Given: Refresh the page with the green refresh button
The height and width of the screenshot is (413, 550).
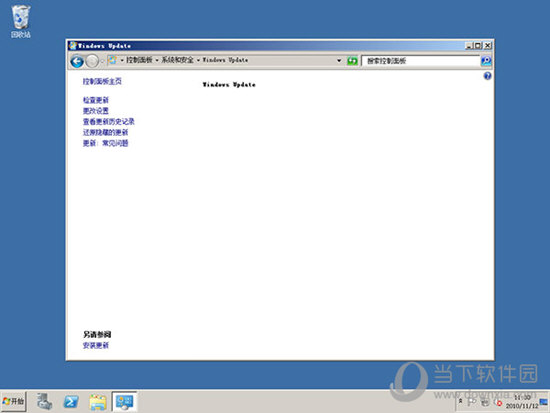Looking at the screenshot, I should pyautogui.click(x=352, y=61).
